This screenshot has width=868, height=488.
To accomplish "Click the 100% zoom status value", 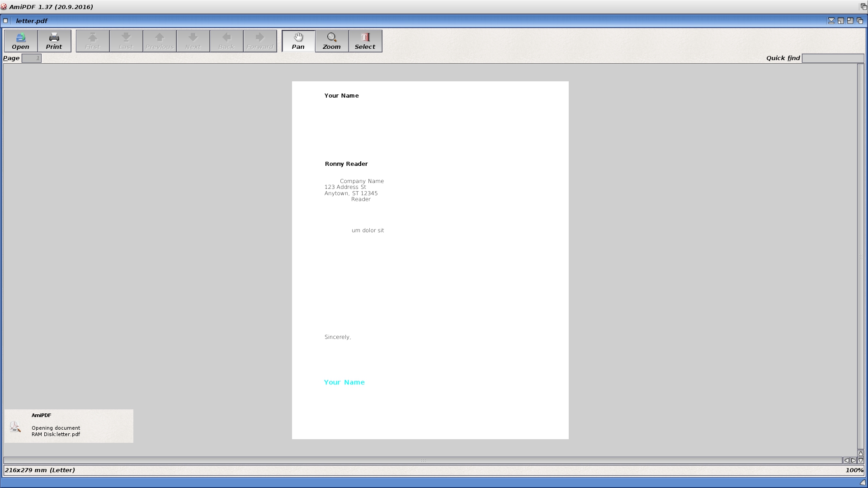I will [x=854, y=470].
